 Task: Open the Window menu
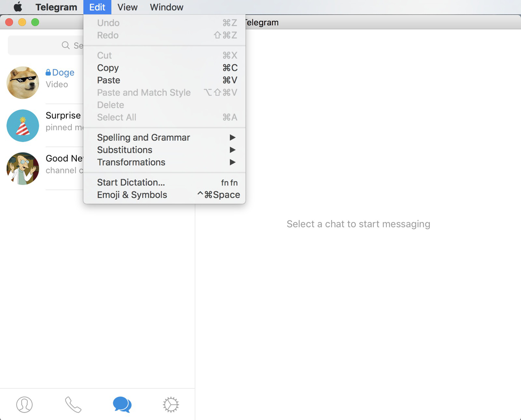[167, 7]
